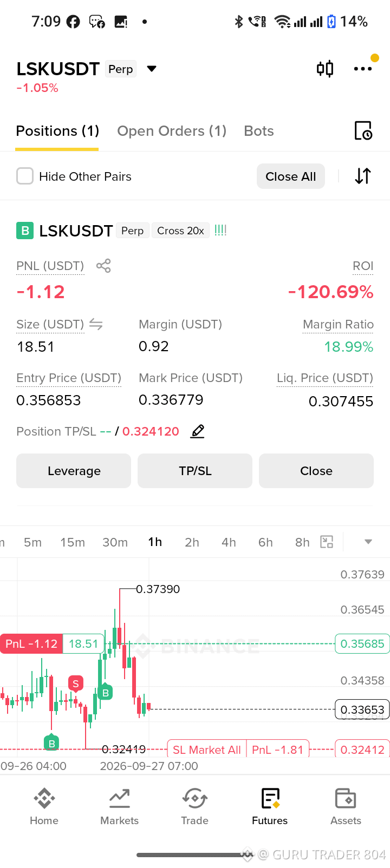390x868 pixels.
Task: Tap the Close All button
Action: [x=291, y=176]
